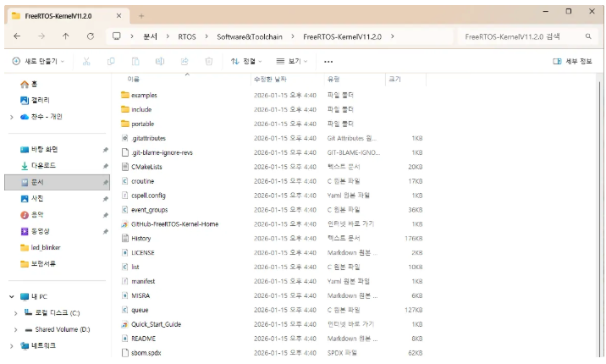Click the Rename icon in toolbar
The width and height of the screenshot is (606, 364).
pos(160,62)
